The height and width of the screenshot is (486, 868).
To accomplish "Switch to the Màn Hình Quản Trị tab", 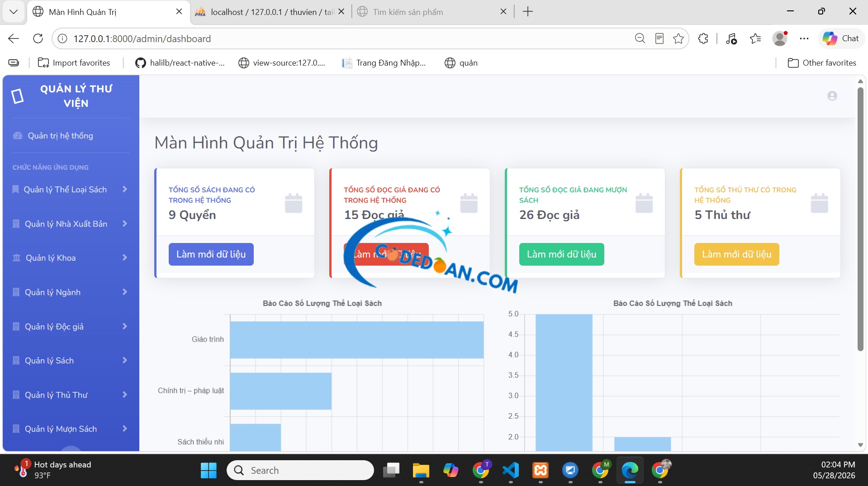I will [109, 12].
